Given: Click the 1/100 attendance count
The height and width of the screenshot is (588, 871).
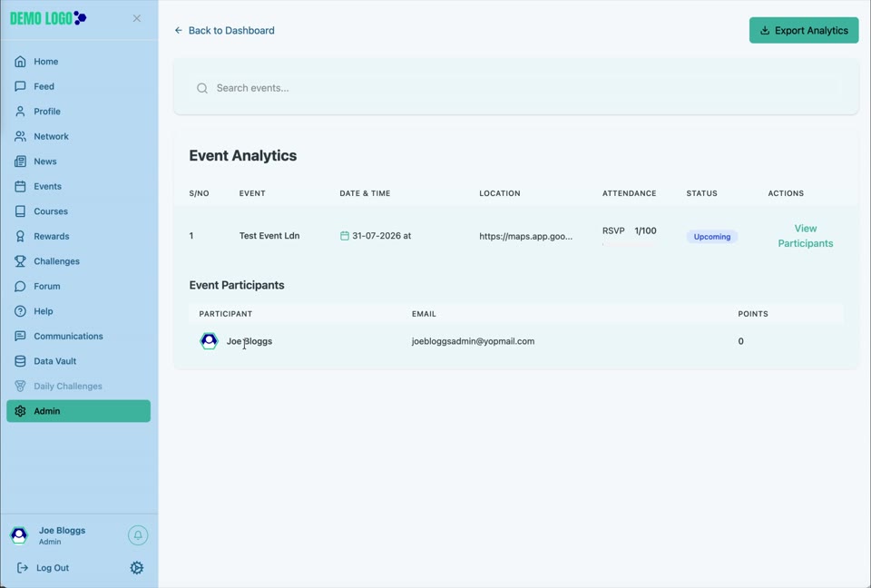Looking at the screenshot, I should (x=645, y=230).
